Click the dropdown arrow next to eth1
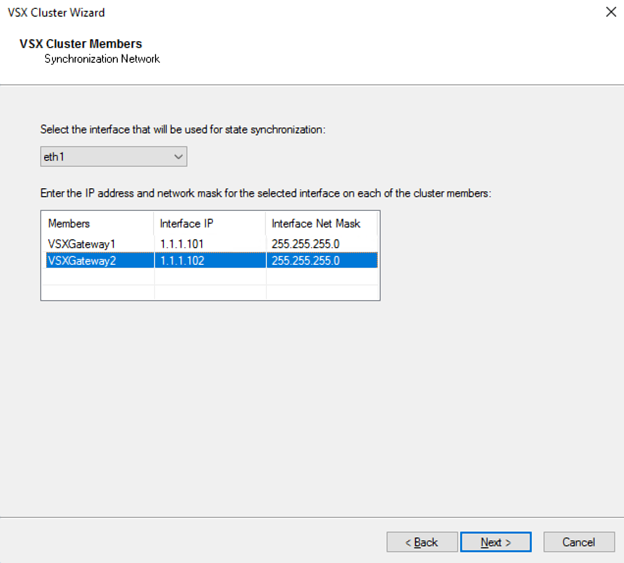Viewport: 624px width, 563px height. tap(178, 157)
